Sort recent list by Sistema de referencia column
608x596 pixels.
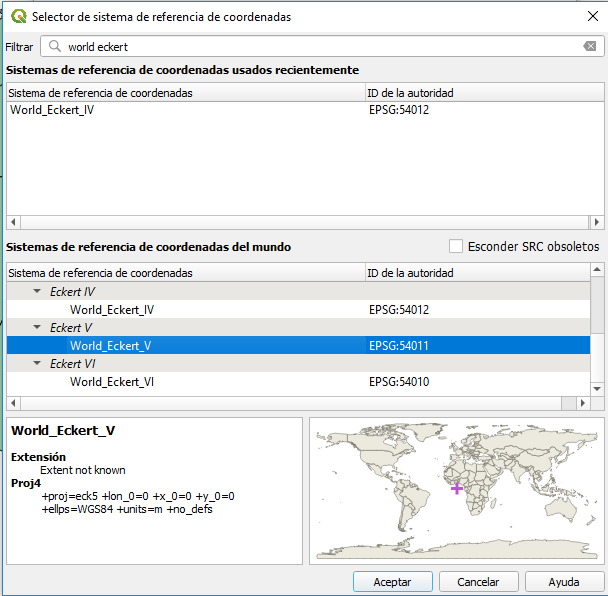click(100, 93)
